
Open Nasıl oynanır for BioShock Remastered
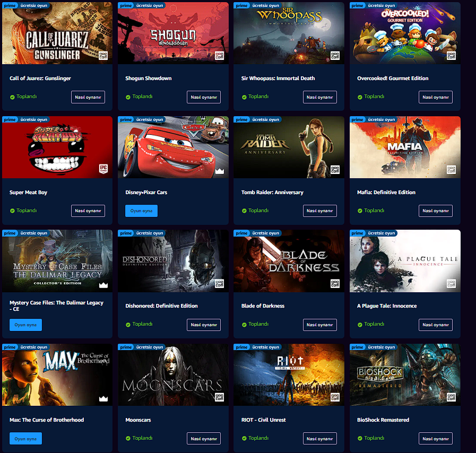436,439
